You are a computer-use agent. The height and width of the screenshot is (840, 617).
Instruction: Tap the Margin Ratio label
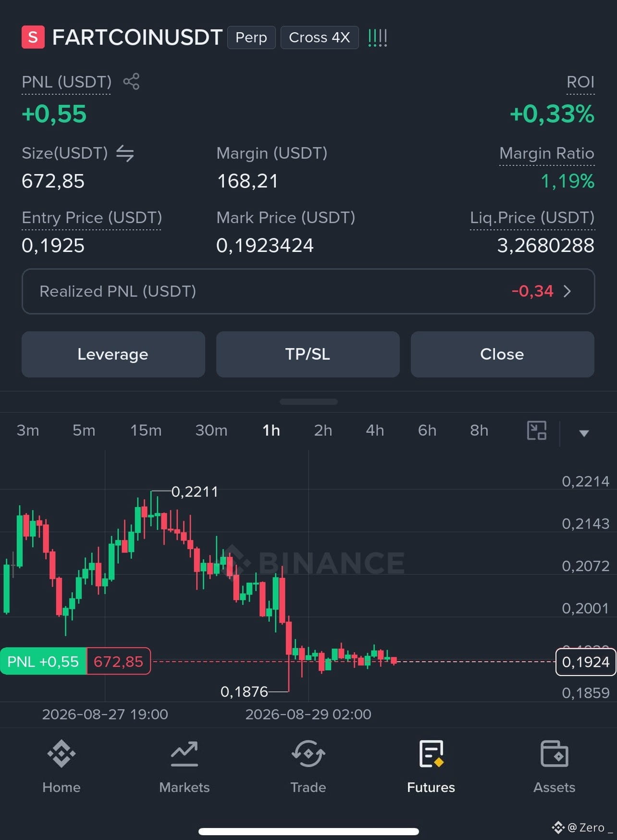pos(547,153)
